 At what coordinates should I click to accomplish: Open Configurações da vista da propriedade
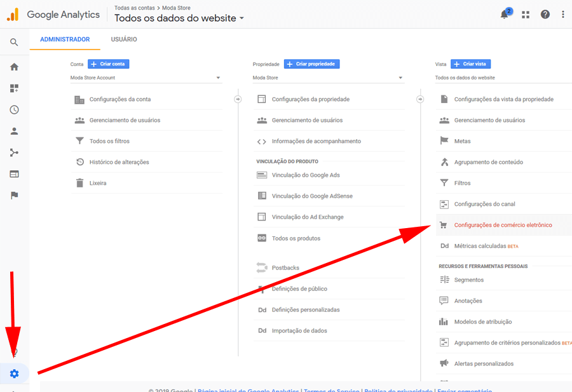(504, 99)
